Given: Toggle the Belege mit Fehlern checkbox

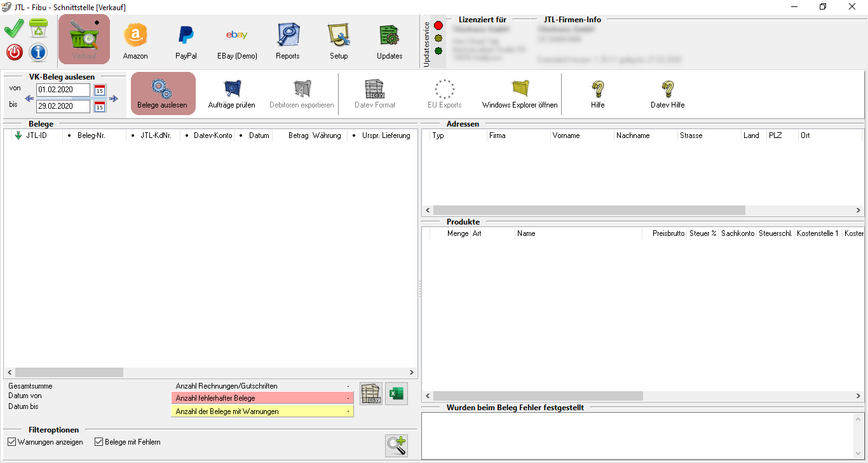Looking at the screenshot, I should [98, 442].
